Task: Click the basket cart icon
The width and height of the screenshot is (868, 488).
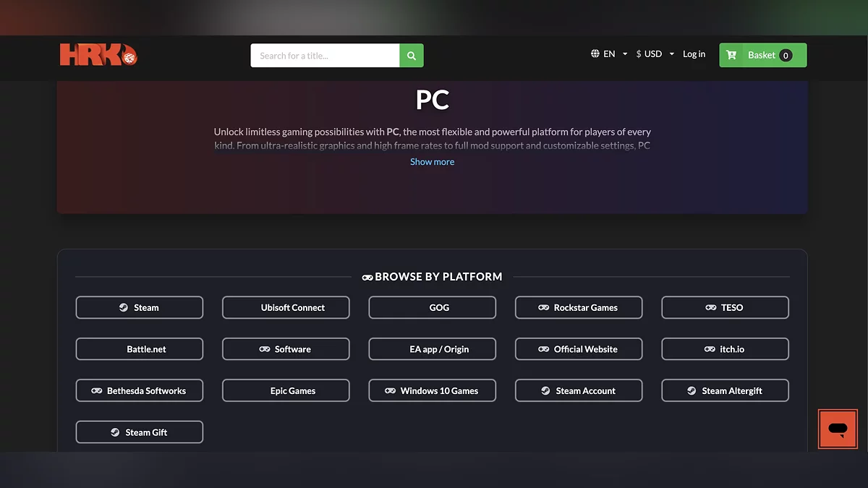Action: tap(731, 55)
